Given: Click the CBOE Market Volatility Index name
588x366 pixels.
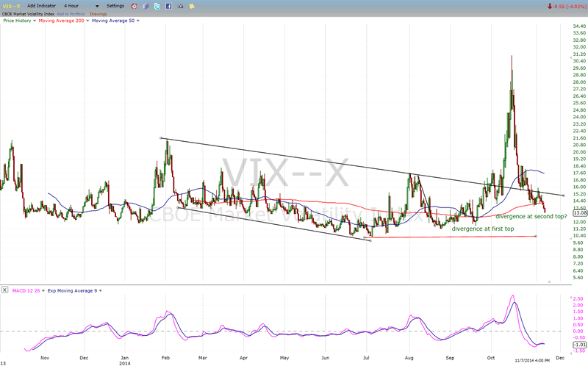Looking at the screenshot, I should pos(28,14).
